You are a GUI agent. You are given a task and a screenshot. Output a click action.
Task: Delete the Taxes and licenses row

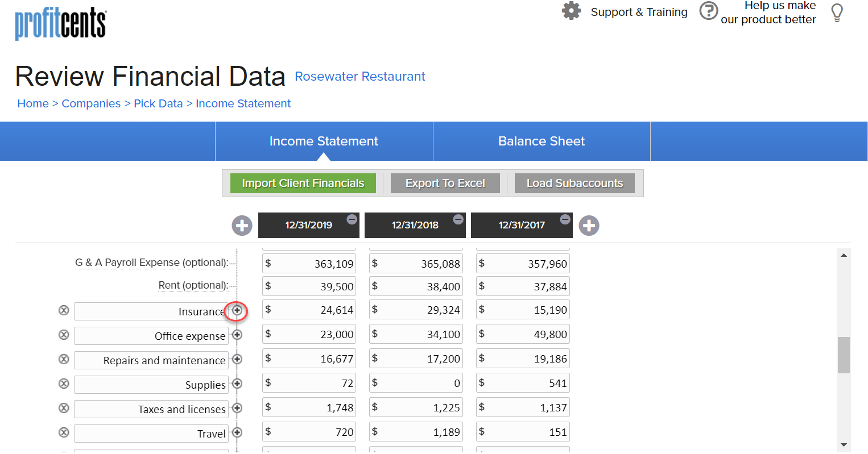tap(64, 408)
